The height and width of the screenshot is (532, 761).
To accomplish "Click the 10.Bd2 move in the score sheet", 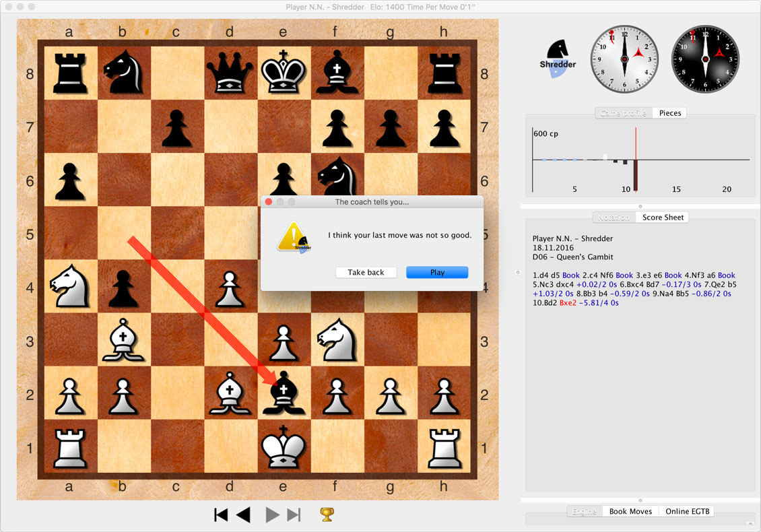I will click(x=545, y=303).
